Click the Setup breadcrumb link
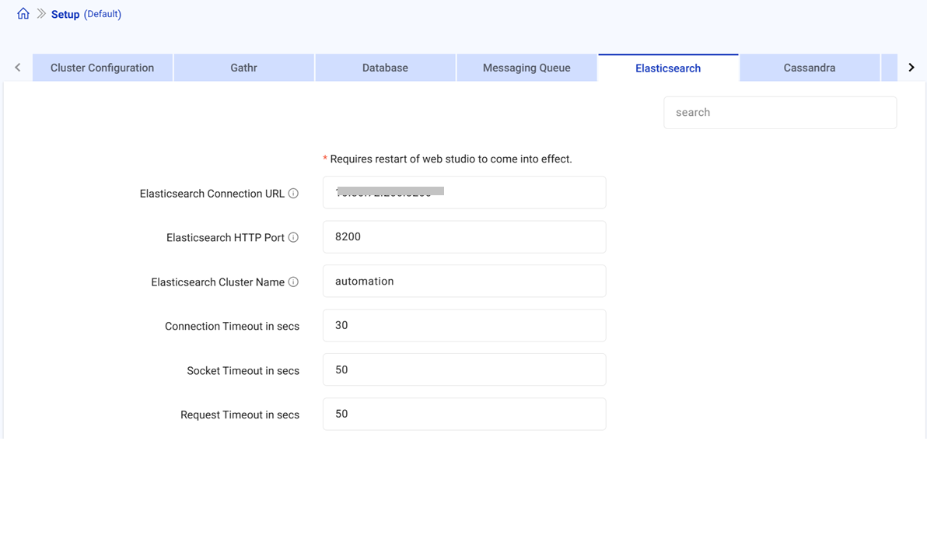 tap(65, 13)
